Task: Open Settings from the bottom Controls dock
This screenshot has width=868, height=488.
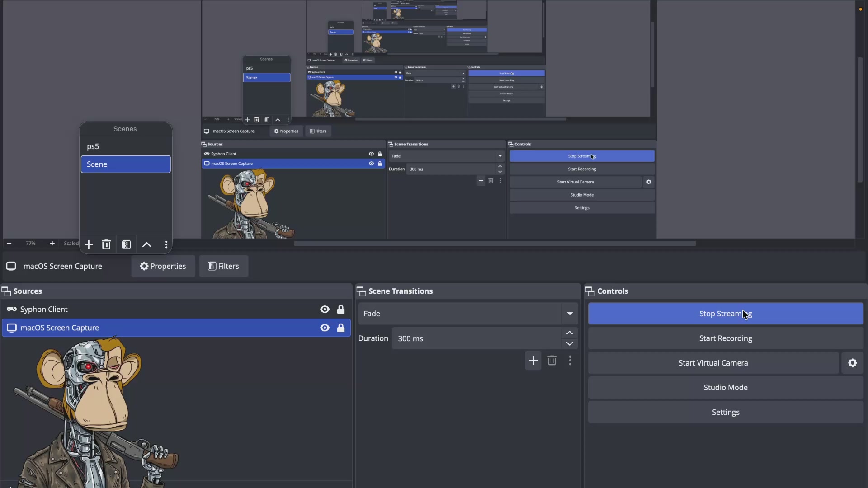Action: (x=726, y=412)
